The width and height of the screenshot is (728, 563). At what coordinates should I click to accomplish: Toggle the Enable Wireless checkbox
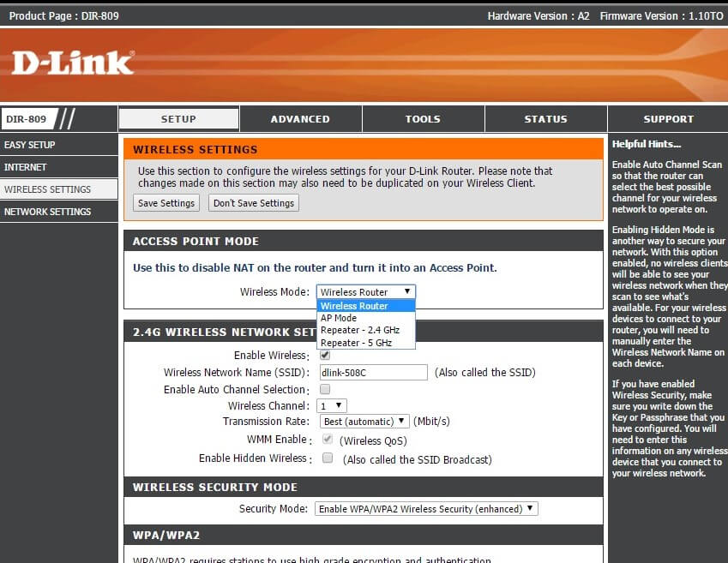point(325,355)
